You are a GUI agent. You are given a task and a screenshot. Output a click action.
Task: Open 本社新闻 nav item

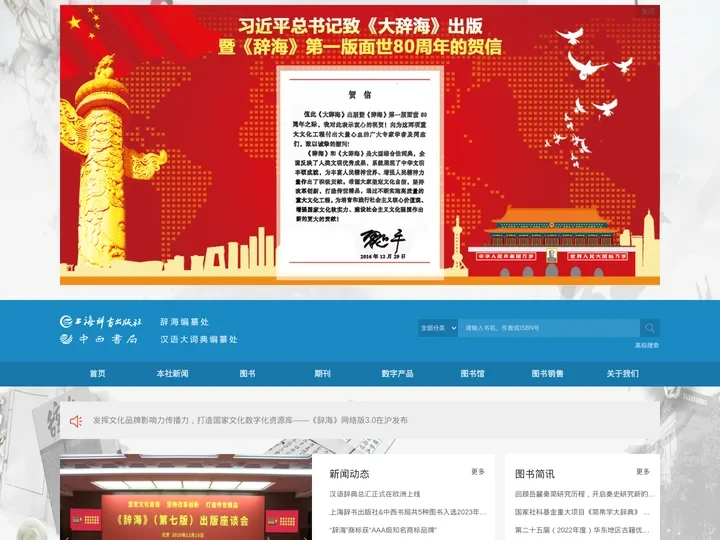[x=172, y=374]
